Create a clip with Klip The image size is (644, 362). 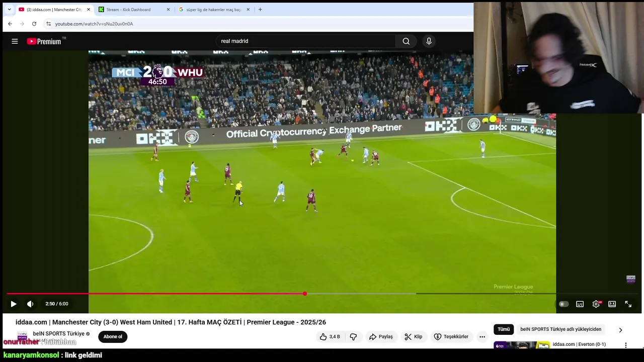(414, 337)
